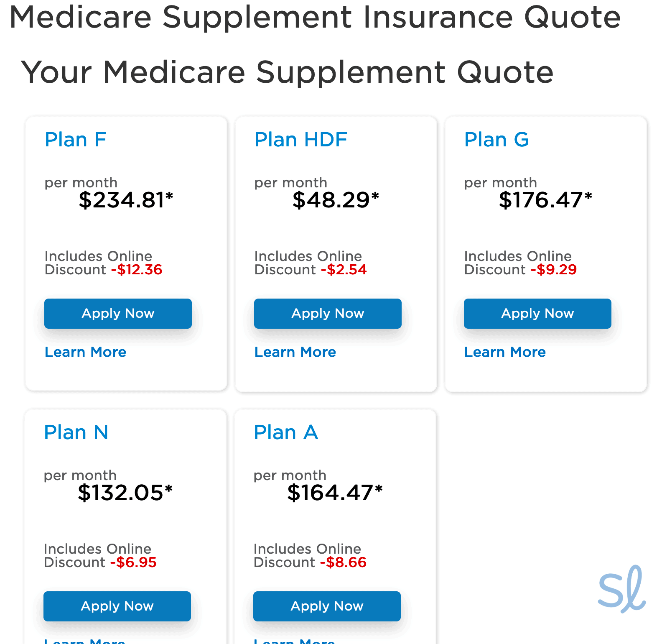The image size is (662, 644).
Task: Apply now for Plan F
Action: coord(118,314)
